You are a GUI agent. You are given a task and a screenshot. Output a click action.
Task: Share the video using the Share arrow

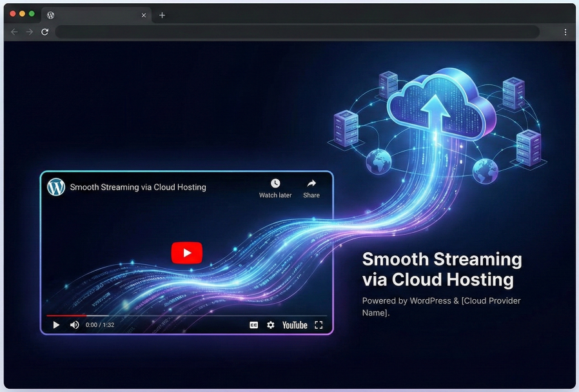[311, 184]
